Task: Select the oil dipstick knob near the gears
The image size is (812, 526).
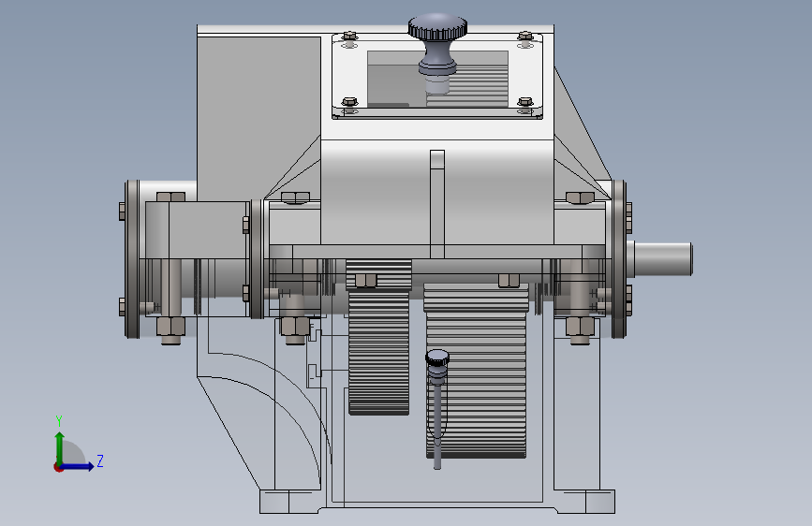Action: (437, 358)
